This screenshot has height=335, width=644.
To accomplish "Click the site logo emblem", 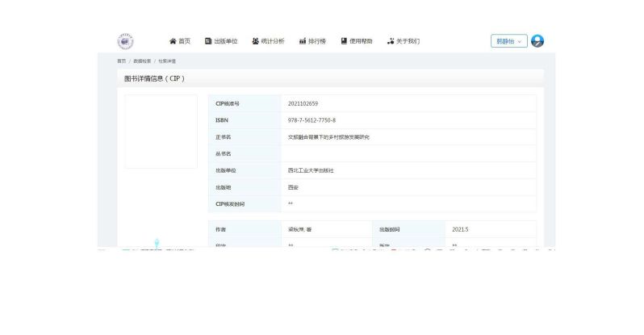I will [125, 41].
